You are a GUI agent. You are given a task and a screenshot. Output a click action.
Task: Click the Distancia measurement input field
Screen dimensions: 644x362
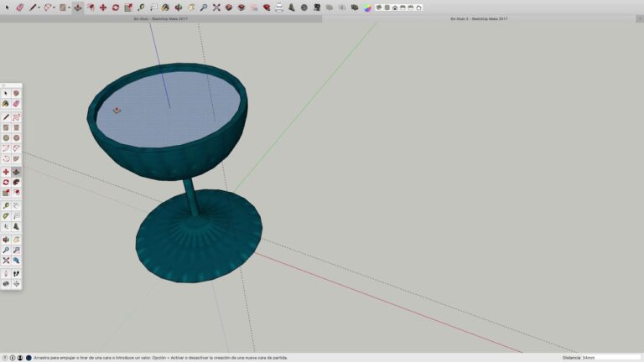coord(610,357)
